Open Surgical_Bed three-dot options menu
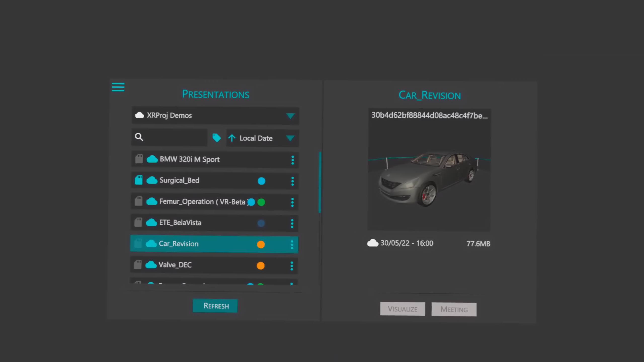 292,181
